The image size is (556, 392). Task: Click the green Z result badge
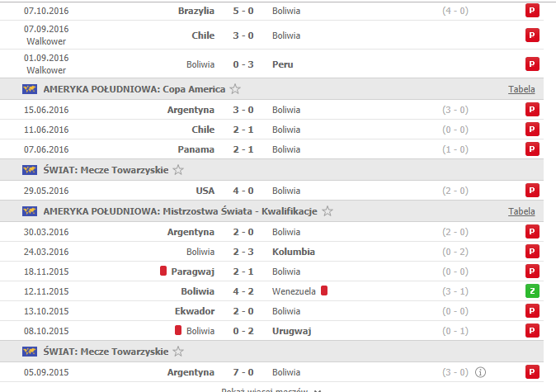tap(532, 291)
